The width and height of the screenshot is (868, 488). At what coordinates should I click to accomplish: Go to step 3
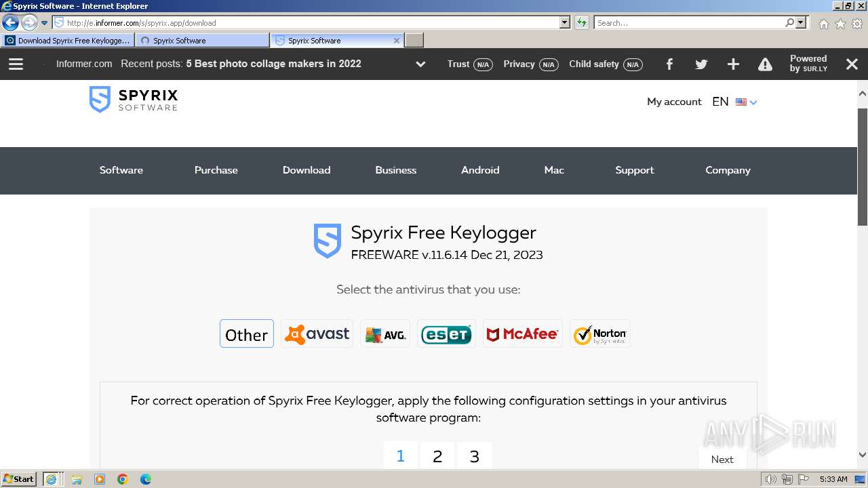[475, 455]
